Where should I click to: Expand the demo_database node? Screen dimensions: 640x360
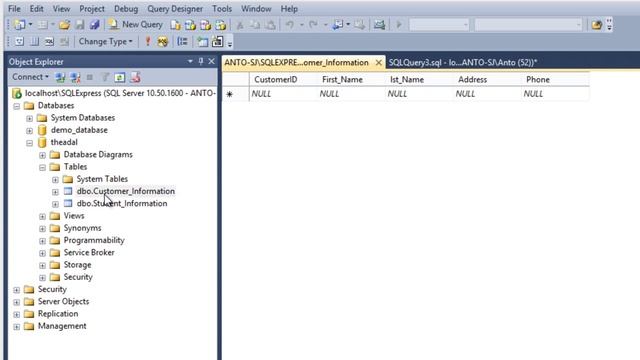click(x=29, y=131)
